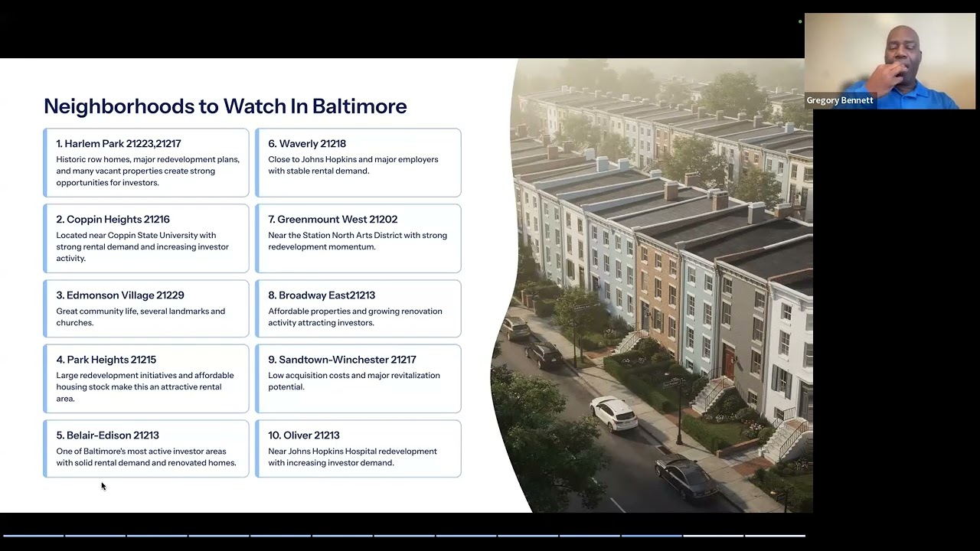Screen dimensions: 980x551
Task: Click the "Close to Johns Hopkins and major employers" description
Action: pyautogui.click(x=353, y=165)
